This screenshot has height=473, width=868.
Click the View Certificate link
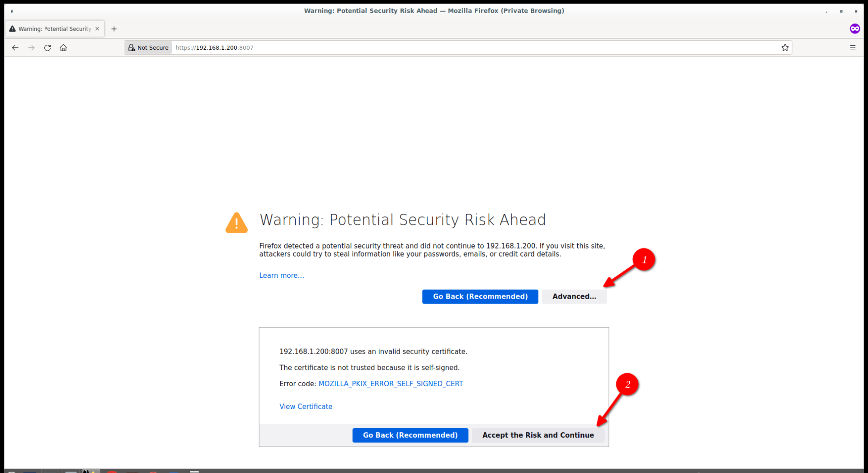(306, 406)
